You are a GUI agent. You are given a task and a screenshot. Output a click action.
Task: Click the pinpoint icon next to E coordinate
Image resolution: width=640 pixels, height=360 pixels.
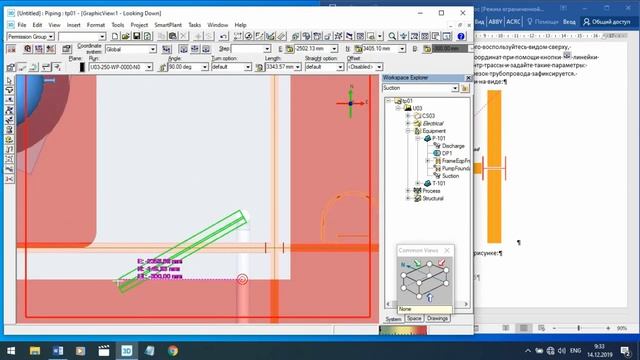(289, 49)
